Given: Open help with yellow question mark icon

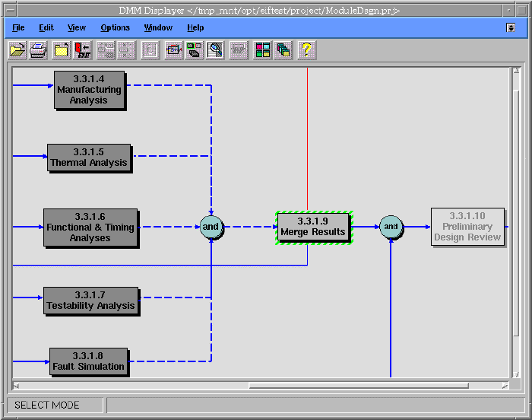Looking at the screenshot, I should [307, 51].
